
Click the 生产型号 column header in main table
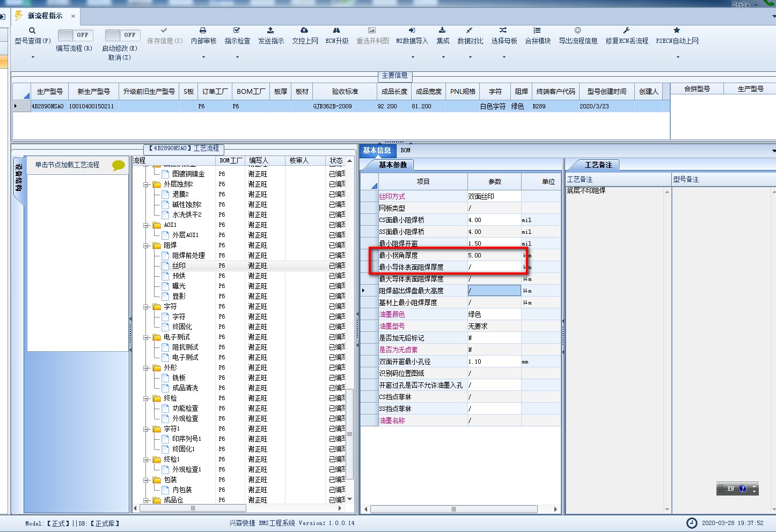[x=49, y=91]
